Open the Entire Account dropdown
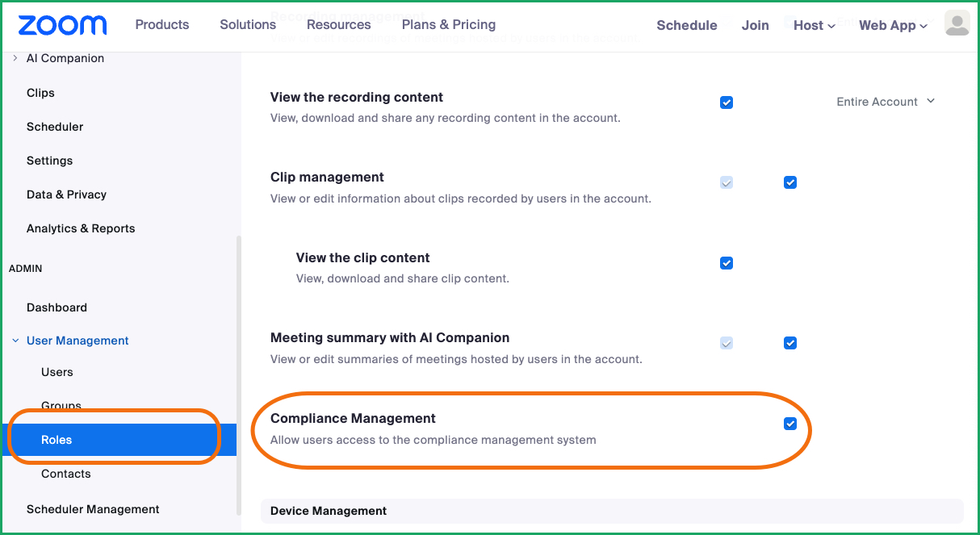The image size is (980, 535). tap(886, 102)
